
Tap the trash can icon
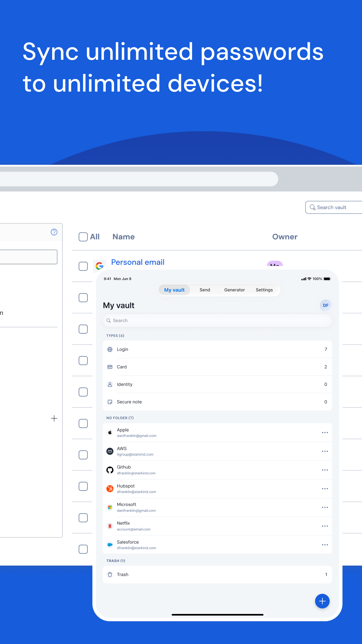(x=110, y=575)
